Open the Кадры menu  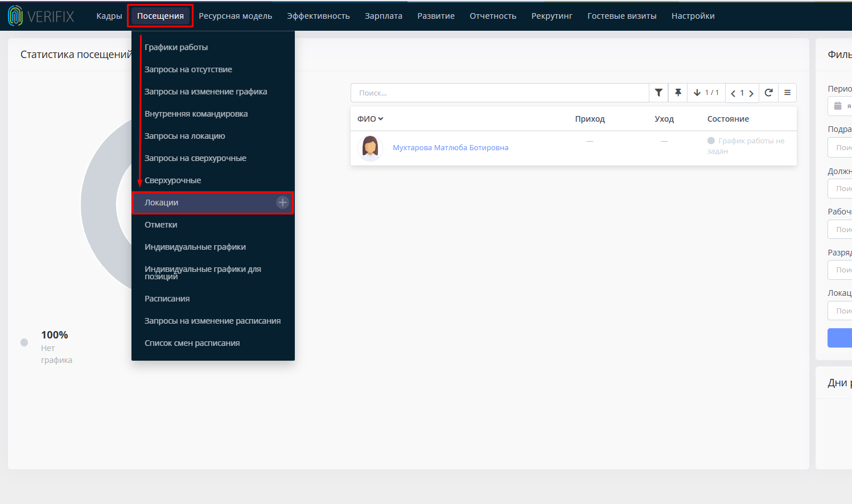109,16
